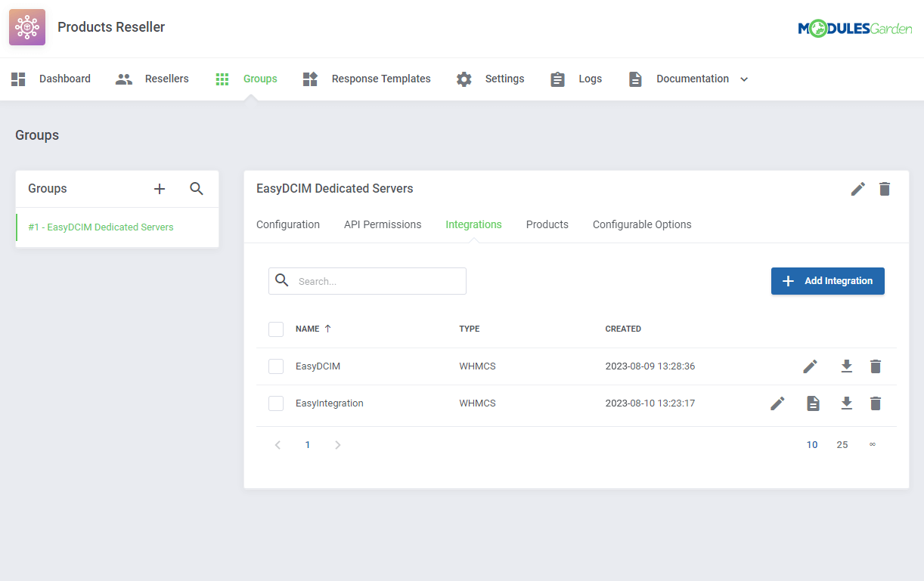Click the EasyIntegration name cell

pyautogui.click(x=330, y=403)
